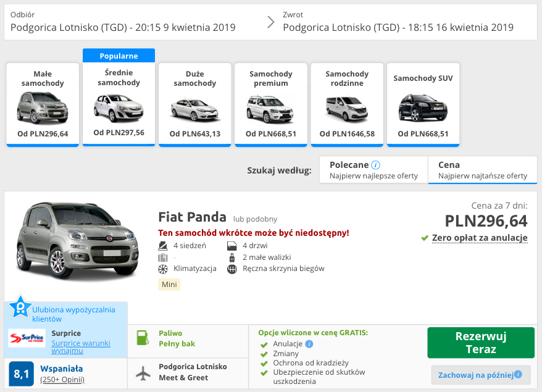Click the luggage icon beside 2 małe walizki
The width and height of the screenshot is (542, 392).
pyautogui.click(x=232, y=257)
